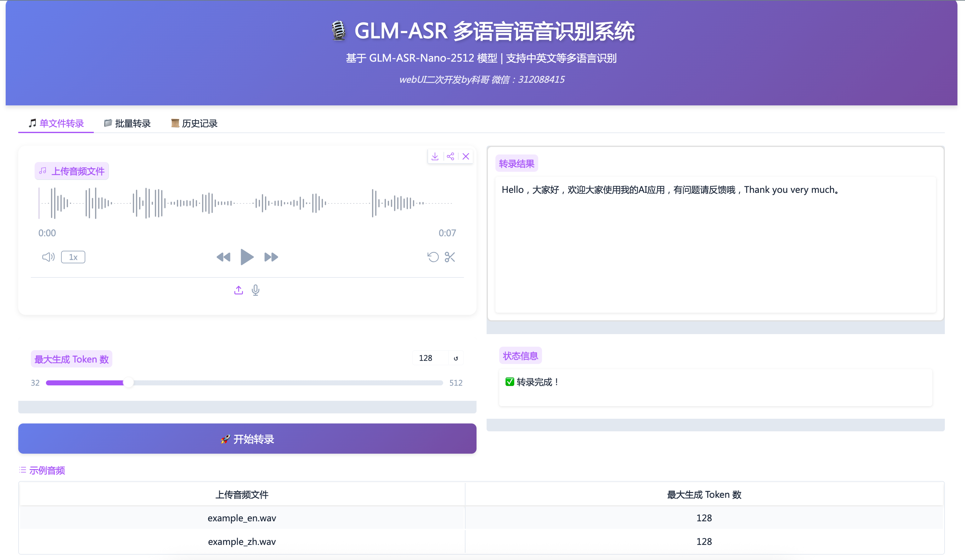Open the 批量转录 tab
This screenshot has height=560, width=965.
(x=127, y=123)
